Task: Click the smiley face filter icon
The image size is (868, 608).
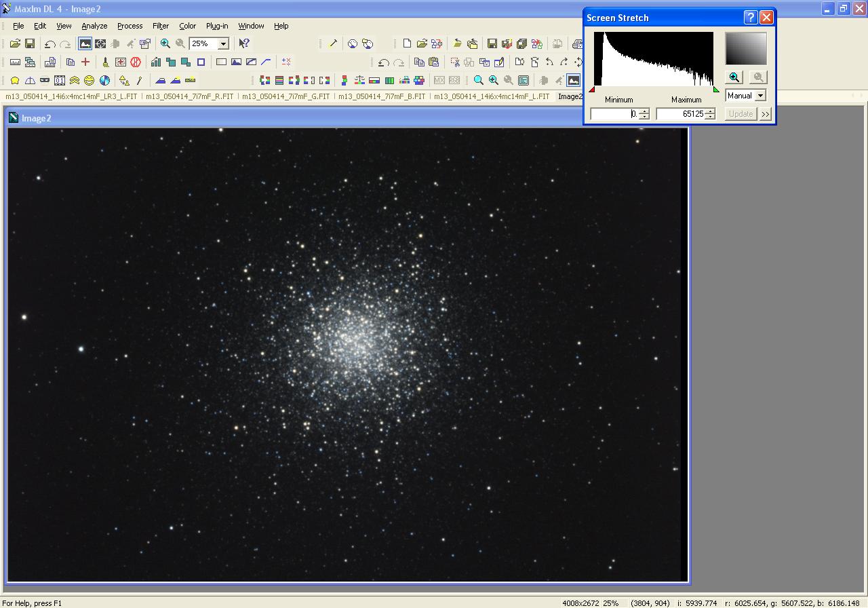Action: [x=89, y=80]
